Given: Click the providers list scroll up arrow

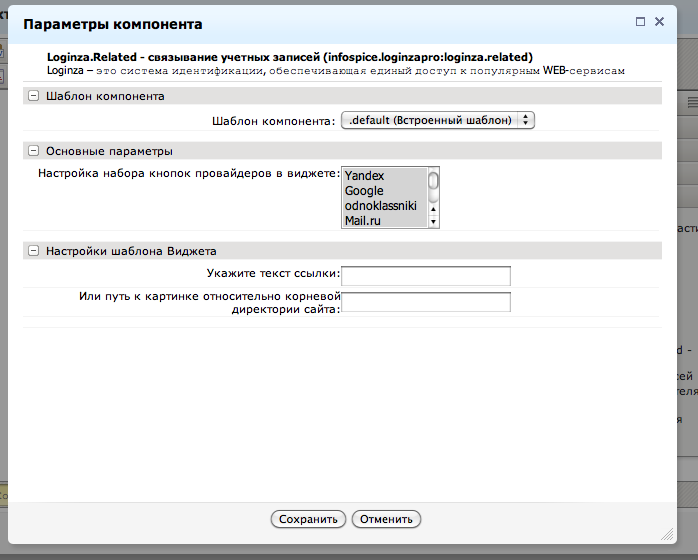Looking at the screenshot, I should click(434, 209).
